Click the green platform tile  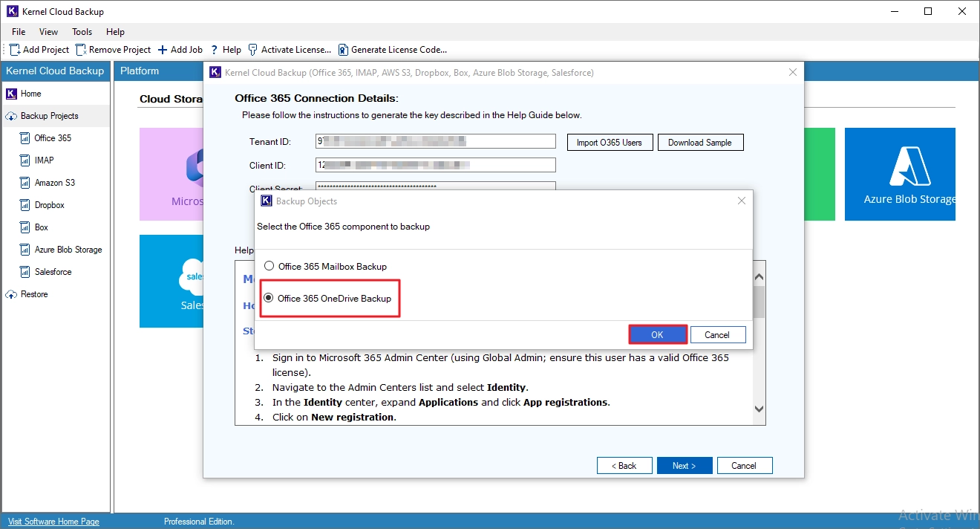[820, 174]
